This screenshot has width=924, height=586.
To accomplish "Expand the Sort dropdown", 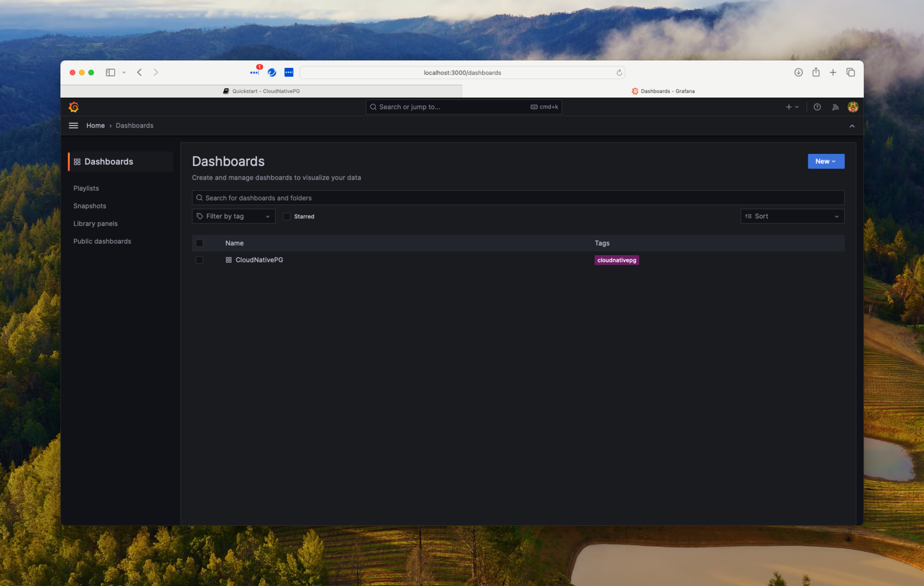I will [792, 216].
